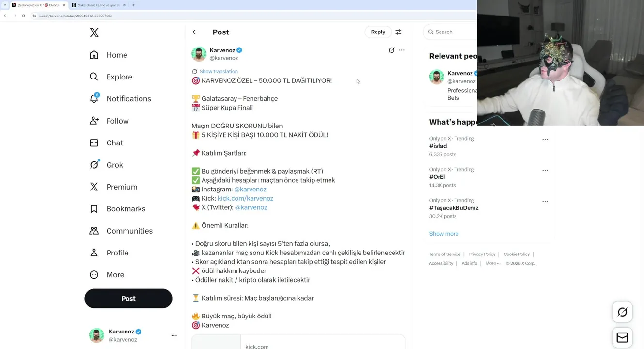
Task: Reload the page in browser toolbar
Action: pyautogui.click(x=23, y=16)
